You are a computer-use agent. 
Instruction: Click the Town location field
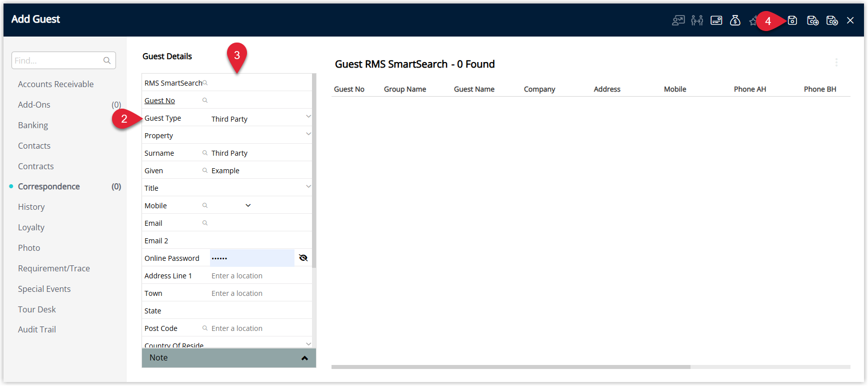(x=260, y=293)
